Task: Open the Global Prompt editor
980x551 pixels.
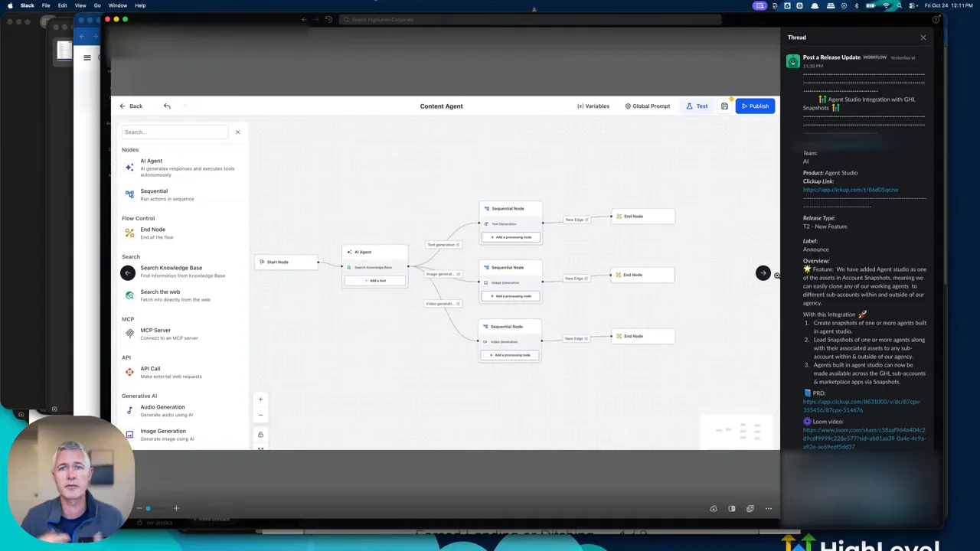Action: pos(647,106)
